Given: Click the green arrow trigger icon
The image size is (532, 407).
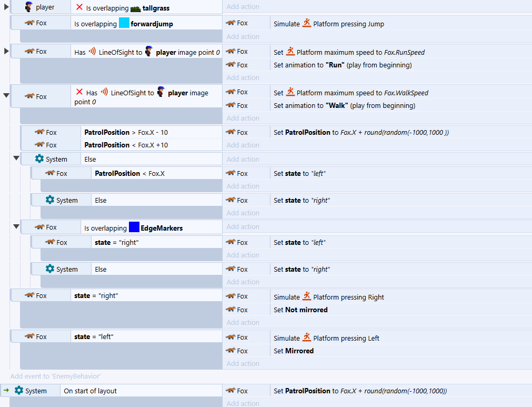Looking at the screenshot, I should (x=6, y=391).
